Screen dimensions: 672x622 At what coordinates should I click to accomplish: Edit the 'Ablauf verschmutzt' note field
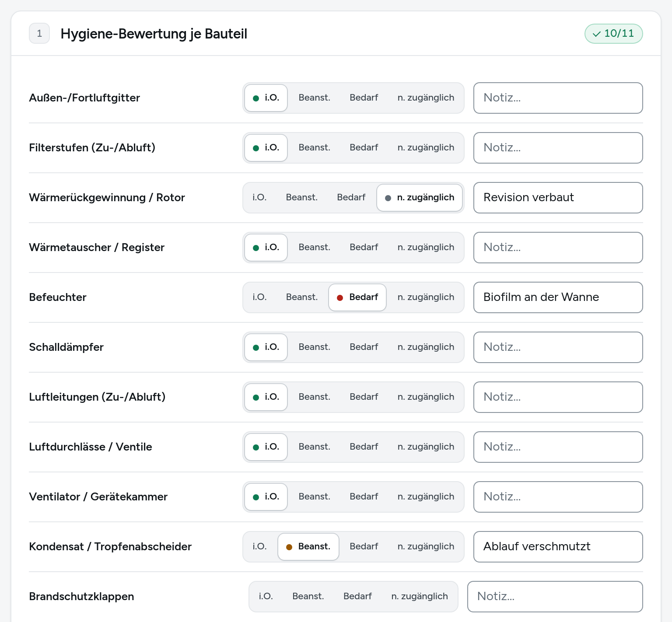(x=558, y=547)
